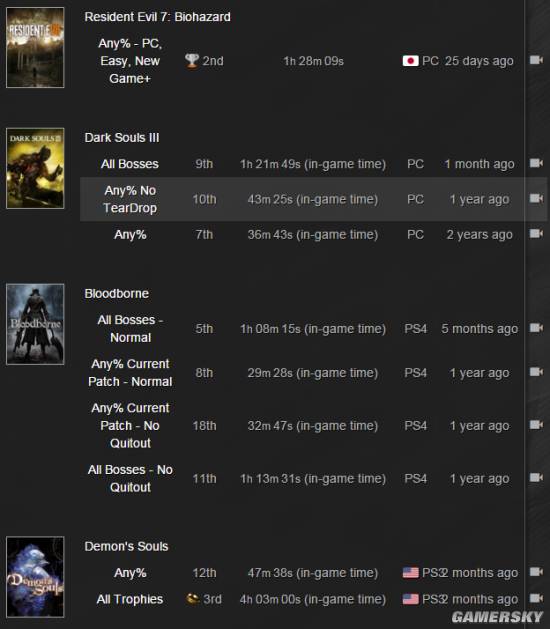Click video camera icon on Any% No TearDrop row
Screen dimensions: 550x629
(x=536, y=199)
